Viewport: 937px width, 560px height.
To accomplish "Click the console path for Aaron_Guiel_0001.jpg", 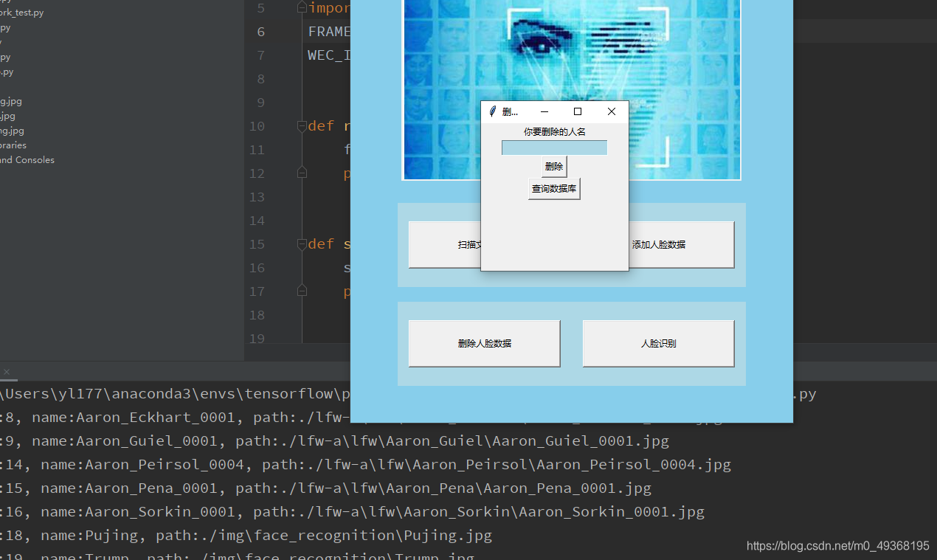I will (452, 441).
